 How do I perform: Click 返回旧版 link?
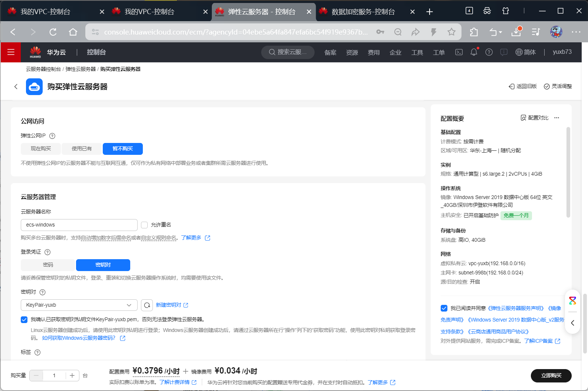(523, 87)
